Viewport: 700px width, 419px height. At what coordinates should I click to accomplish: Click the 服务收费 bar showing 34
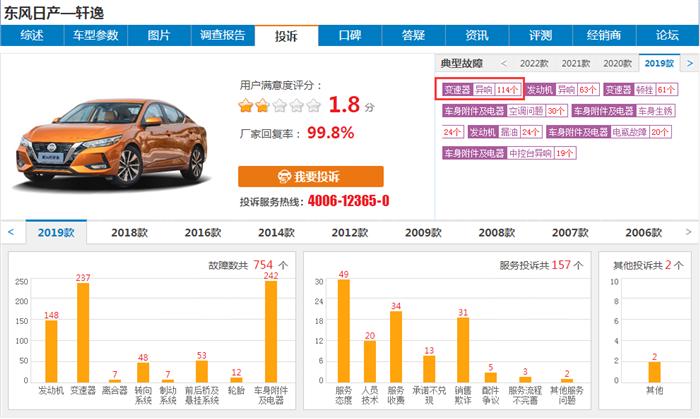coord(396,347)
